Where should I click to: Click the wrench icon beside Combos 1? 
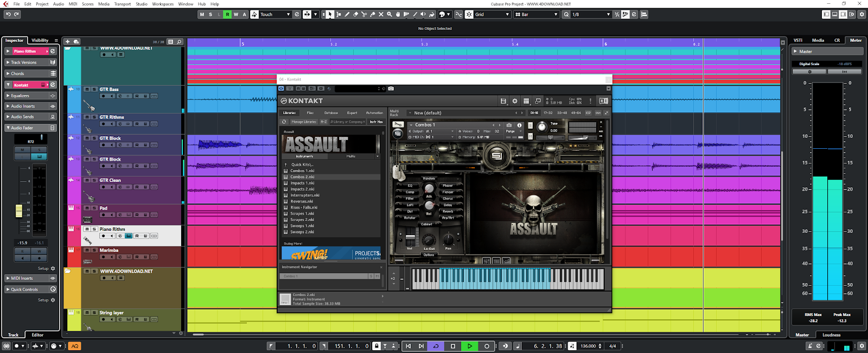click(398, 124)
